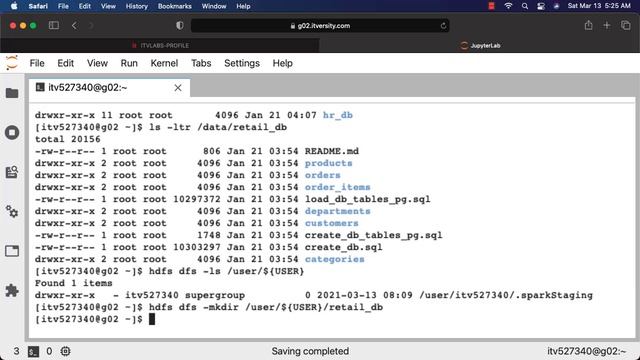Open a new Safari tab with plus
This screenshot has height=360, width=640.
point(607,25)
